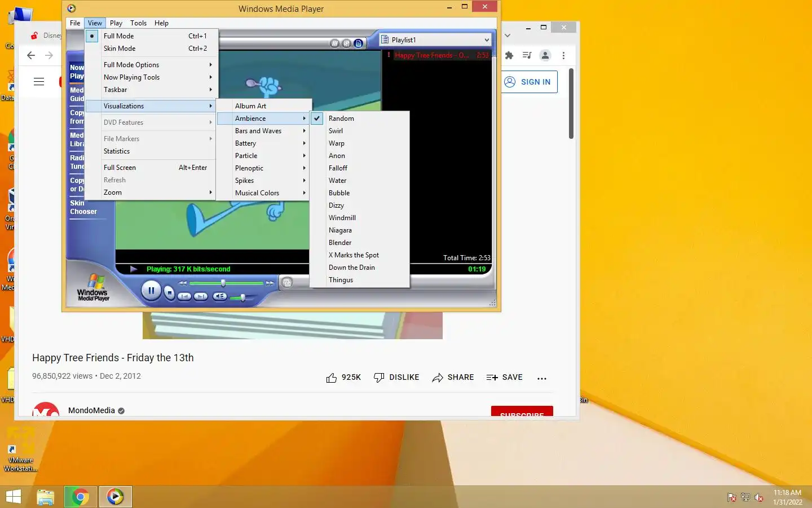Choose Full Screen menu entry
The image size is (812, 508).
click(151, 168)
